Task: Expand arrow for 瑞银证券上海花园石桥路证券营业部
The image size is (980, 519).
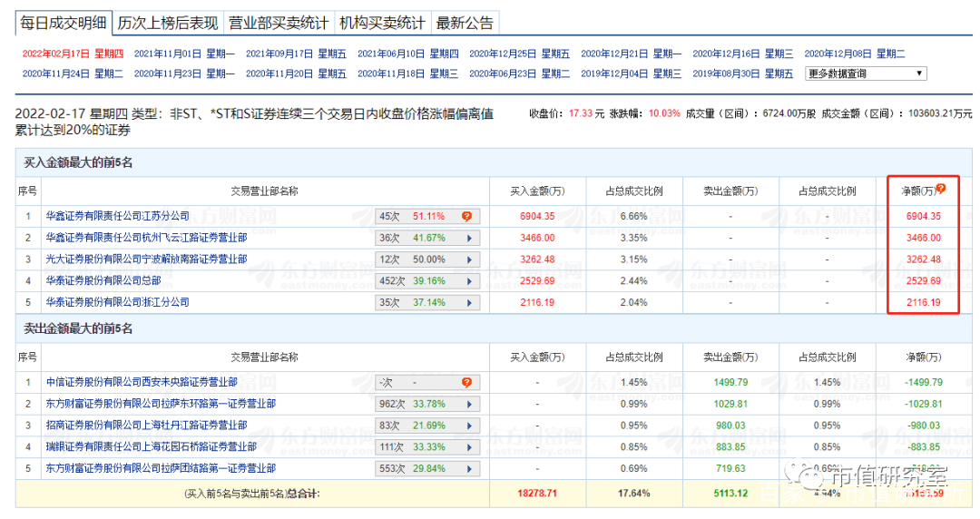Action: tap(469, 447)
